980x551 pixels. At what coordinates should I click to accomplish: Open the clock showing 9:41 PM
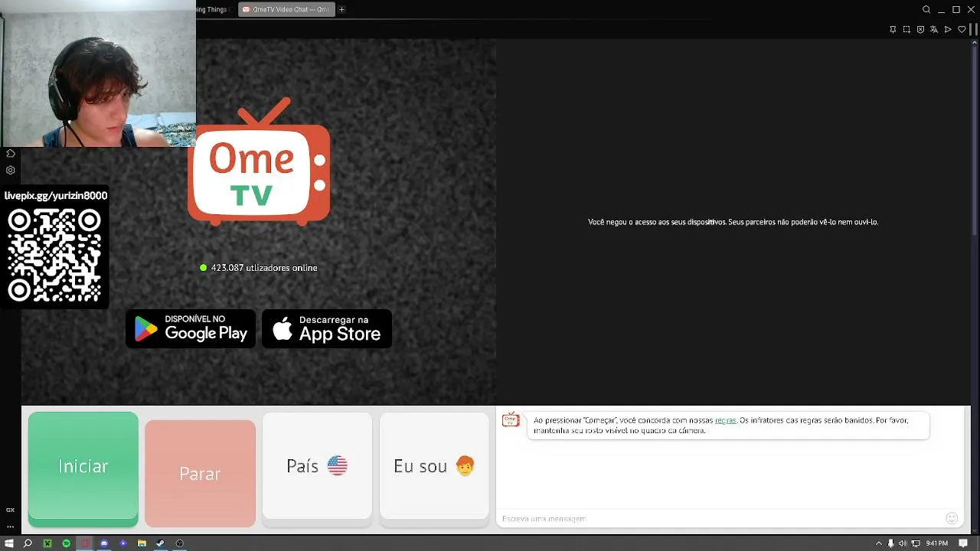coord(937,543)
